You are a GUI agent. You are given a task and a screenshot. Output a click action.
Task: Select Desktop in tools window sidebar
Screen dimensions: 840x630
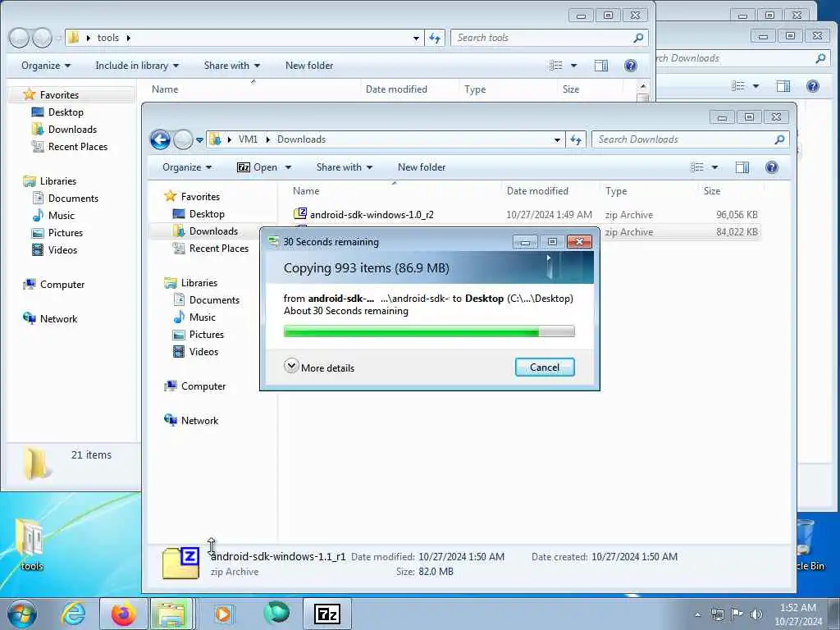[66, 112]
